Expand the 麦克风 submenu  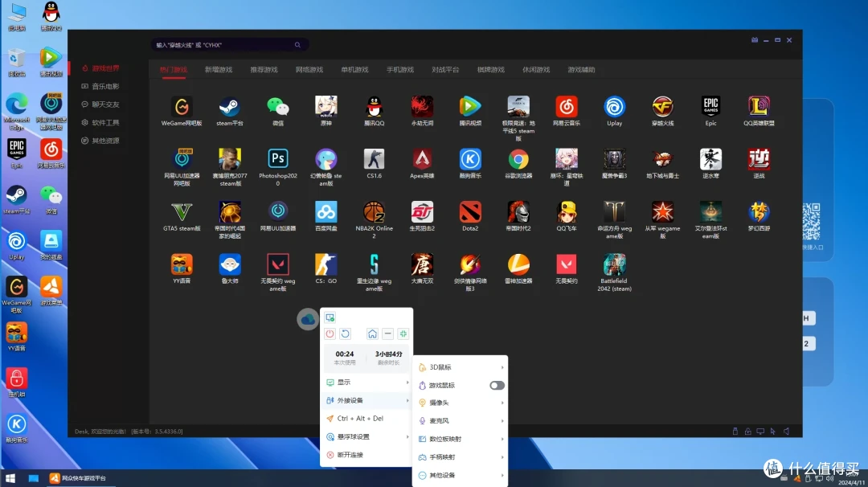click(x=461, y=420)
